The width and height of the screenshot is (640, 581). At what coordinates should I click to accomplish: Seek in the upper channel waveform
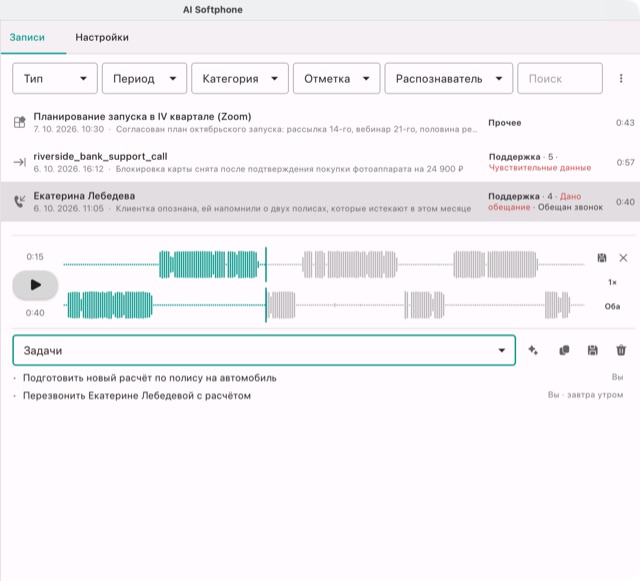(324, 265)
